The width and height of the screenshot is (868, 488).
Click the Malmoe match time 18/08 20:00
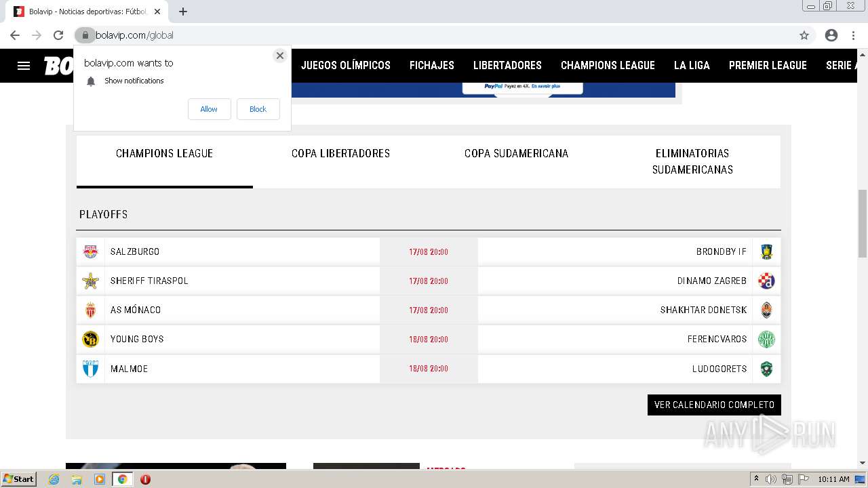[429, 369]
